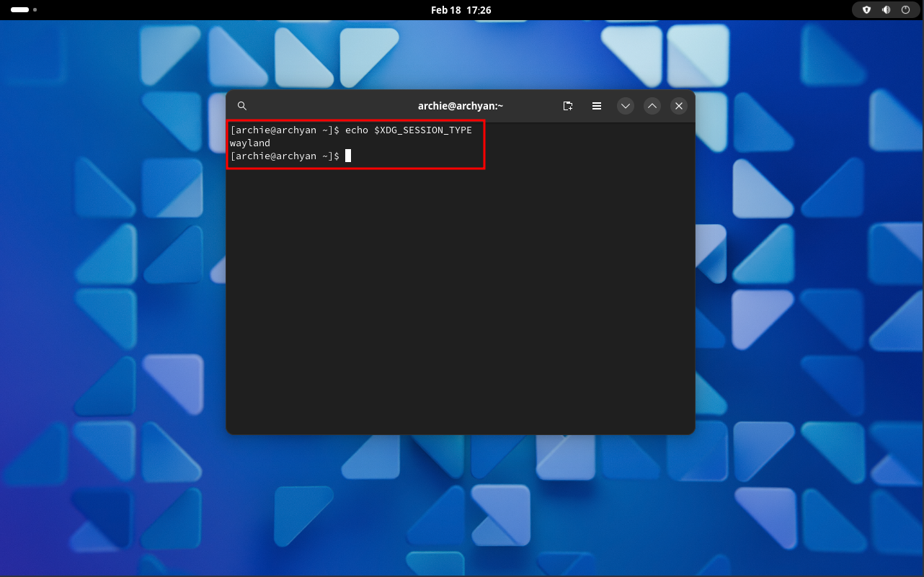This screenshot has height=577, width=924.
Task: Click the active workspace pill indicator
Action: coord(19,10)
